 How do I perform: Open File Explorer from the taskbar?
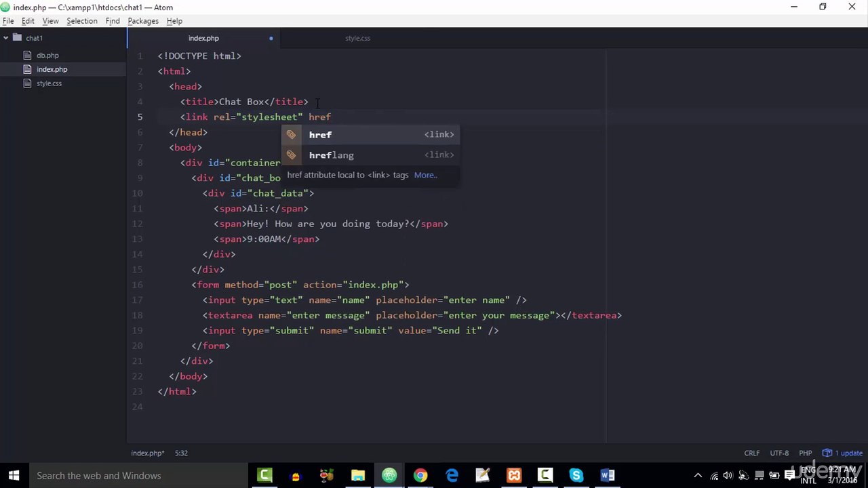pos(357,475)
